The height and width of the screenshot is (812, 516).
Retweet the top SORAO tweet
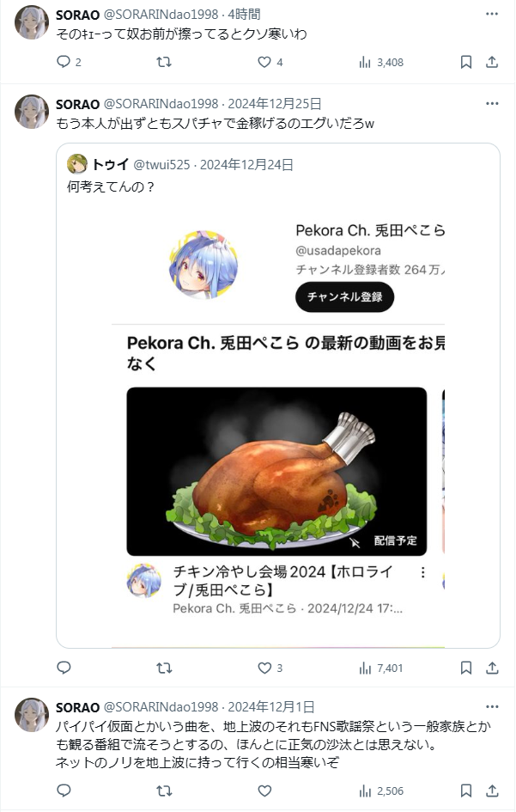tap(164, 62)
